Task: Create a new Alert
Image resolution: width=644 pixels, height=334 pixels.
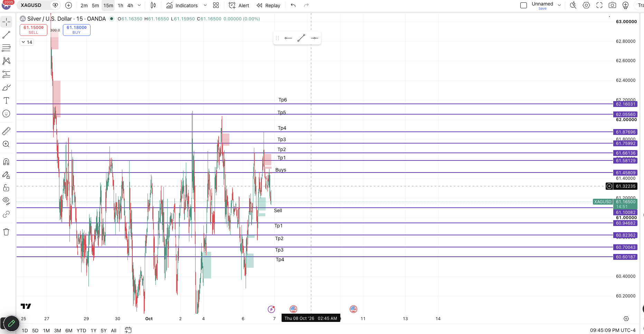Action: pos(239,6)
